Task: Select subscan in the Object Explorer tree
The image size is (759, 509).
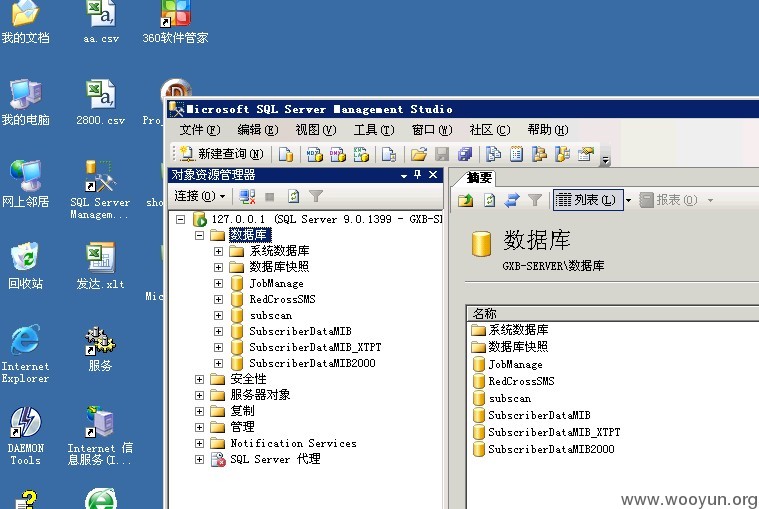Action: [x=271, y=315]
